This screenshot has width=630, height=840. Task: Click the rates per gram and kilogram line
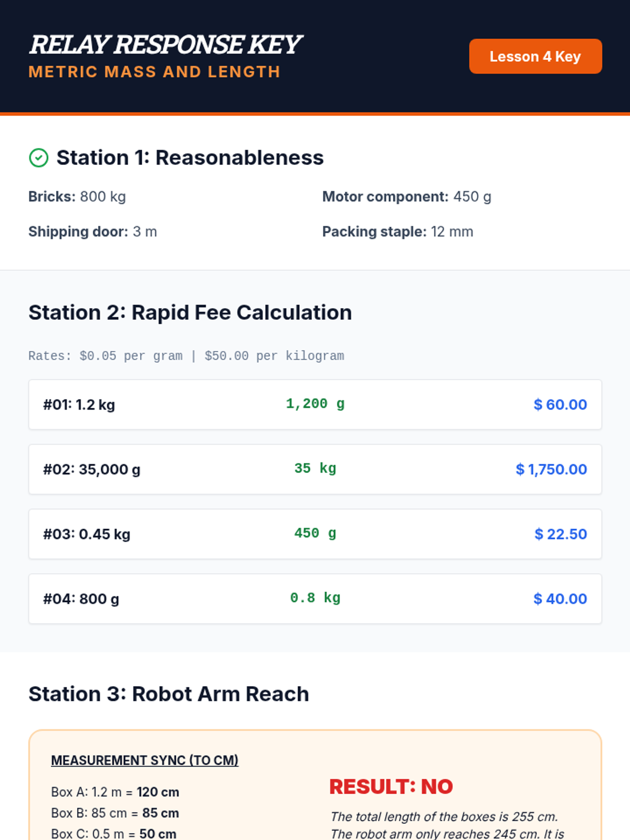[186, 356]
